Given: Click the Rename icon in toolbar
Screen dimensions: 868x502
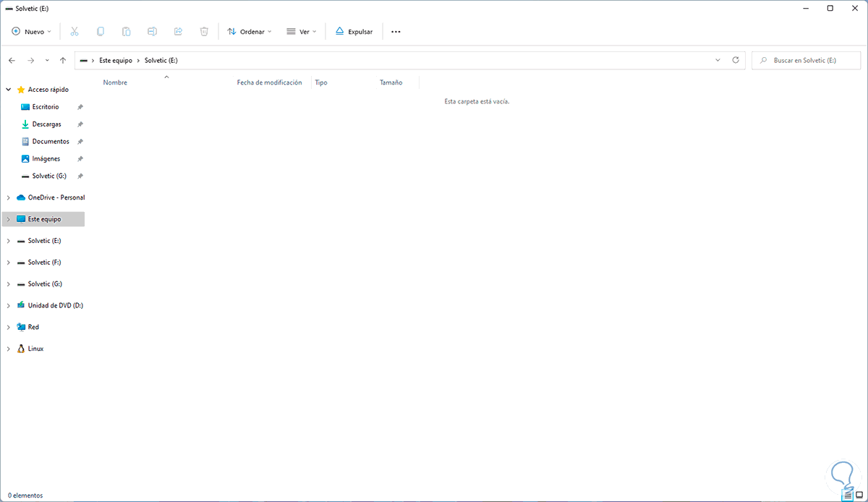Looking at the screenshot, I should (153, 32).
